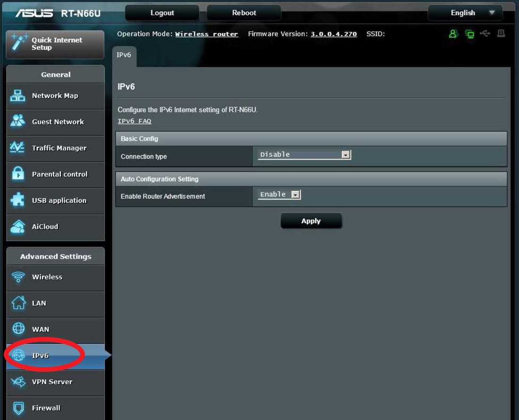Viewport: 519px width, 420px height.
Task: Open the Connection type dropdown
Action: point(304,155)
